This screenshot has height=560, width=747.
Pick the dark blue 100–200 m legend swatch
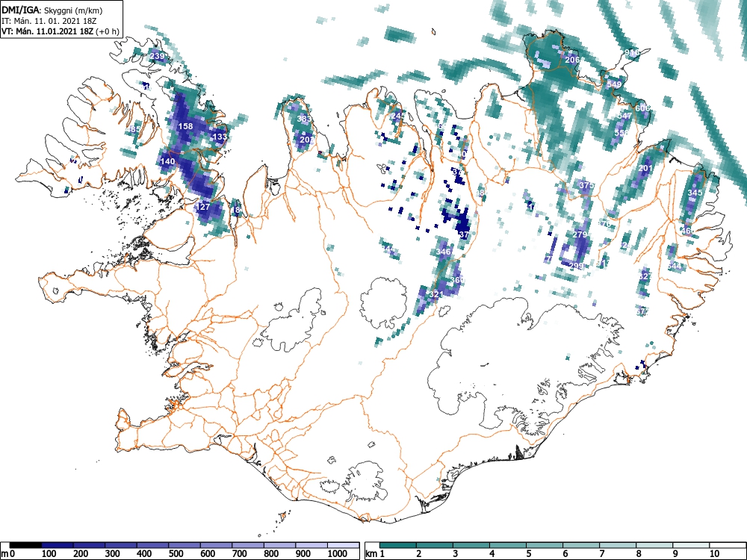pyautogui.click(x=58, y=545)
